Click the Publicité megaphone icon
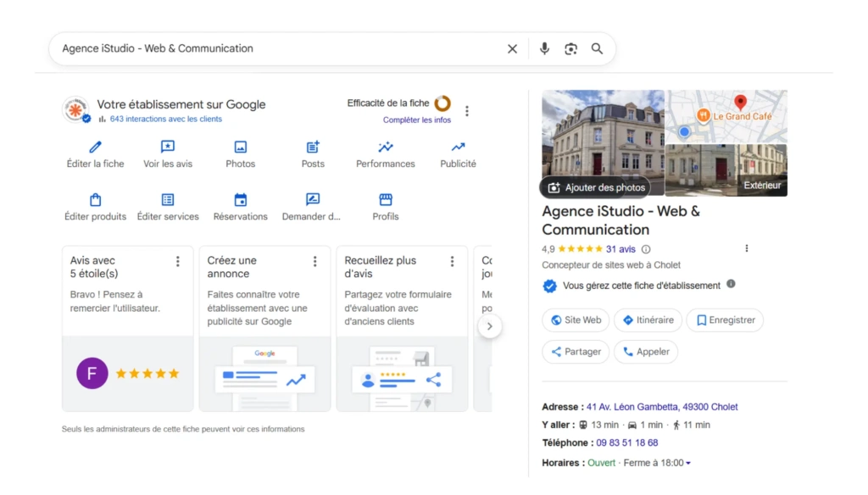Viewport: 868px width, 495px height. click(458, 147)
